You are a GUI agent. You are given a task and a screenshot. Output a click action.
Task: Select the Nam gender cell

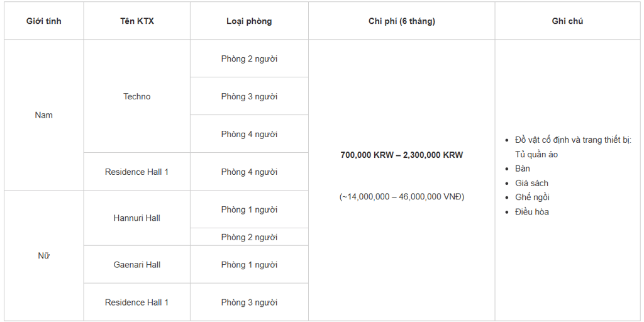pyautogui.click(x=44, y=115)
